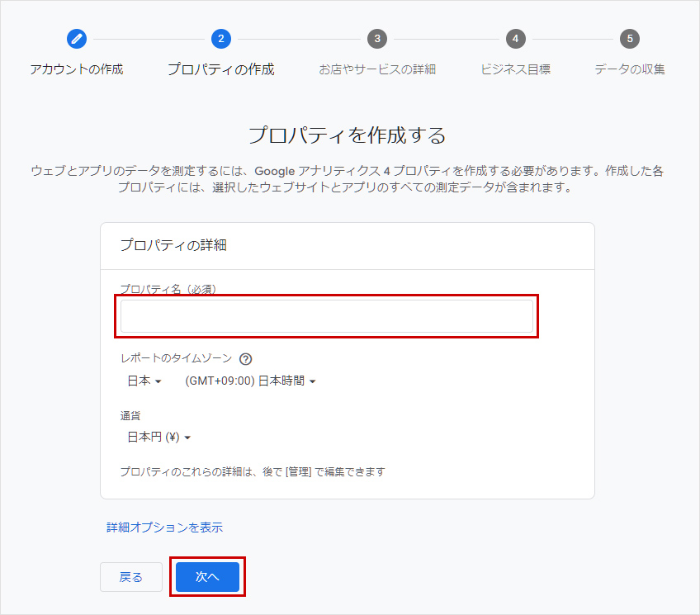Show advanced options via 詳細オプションを表示

pyautogui.click(x=165, y=527)
